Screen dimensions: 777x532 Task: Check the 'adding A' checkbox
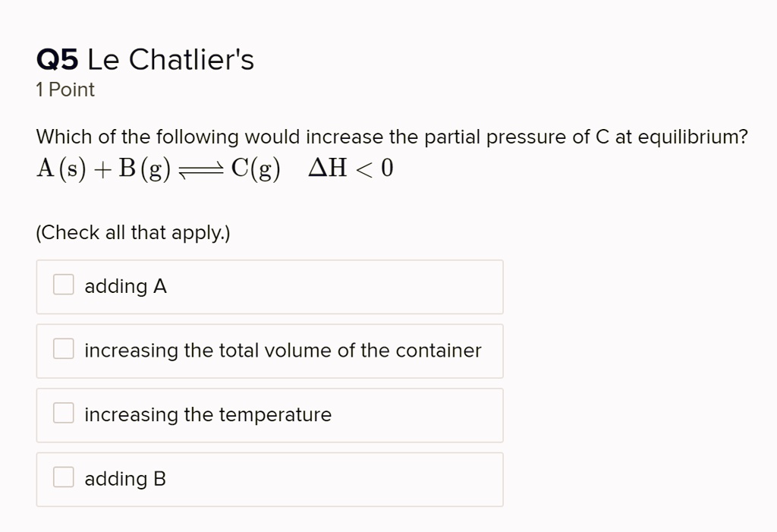coord(63,284)
